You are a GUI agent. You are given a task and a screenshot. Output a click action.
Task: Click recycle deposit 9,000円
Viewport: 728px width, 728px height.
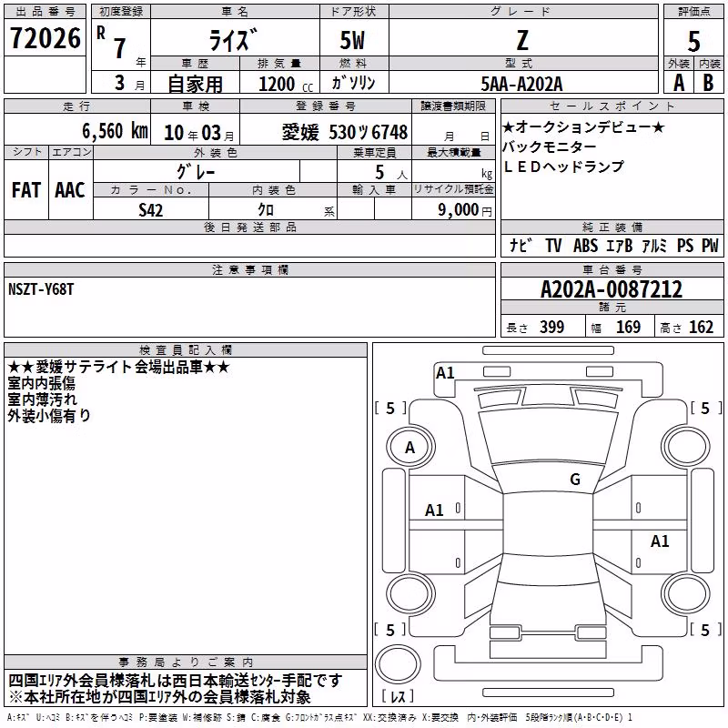[x=465, y=210]
